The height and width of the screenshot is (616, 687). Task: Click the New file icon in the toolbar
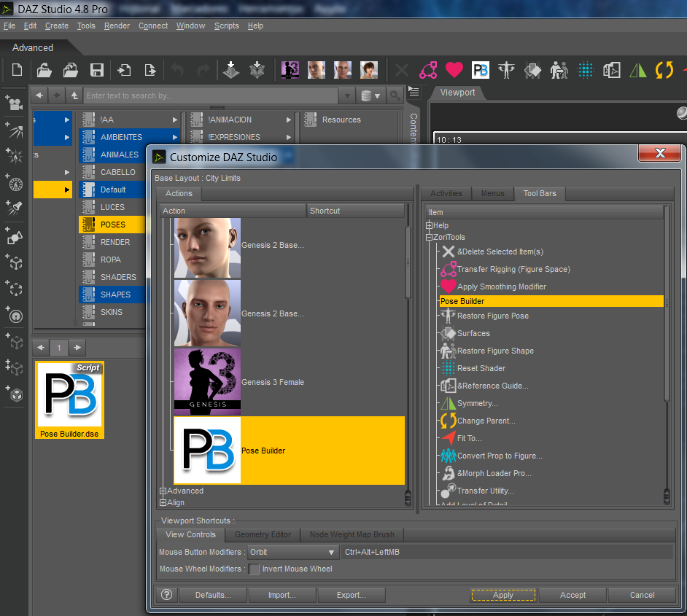point(17,69)
